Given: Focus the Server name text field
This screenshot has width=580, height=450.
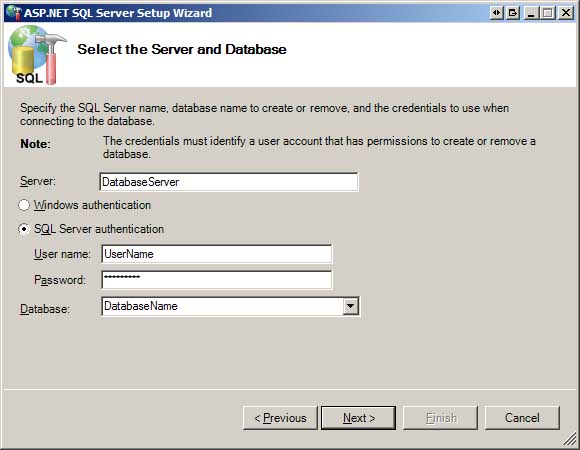Looking at the screenshot, I should click(x=229, y=182).
